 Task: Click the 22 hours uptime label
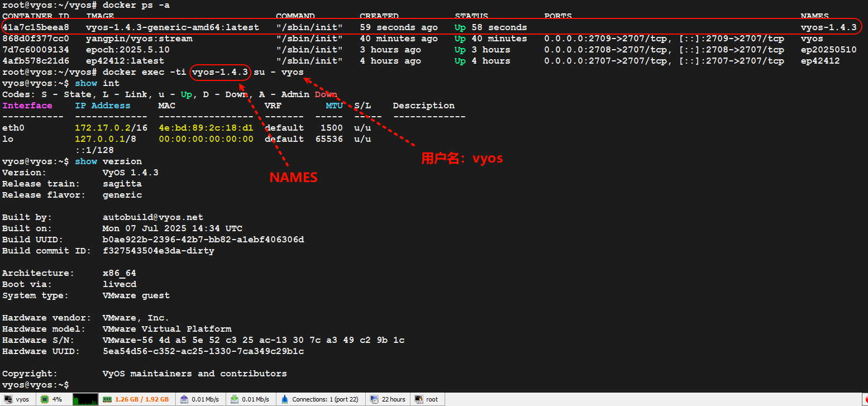(x=393, y=399)
